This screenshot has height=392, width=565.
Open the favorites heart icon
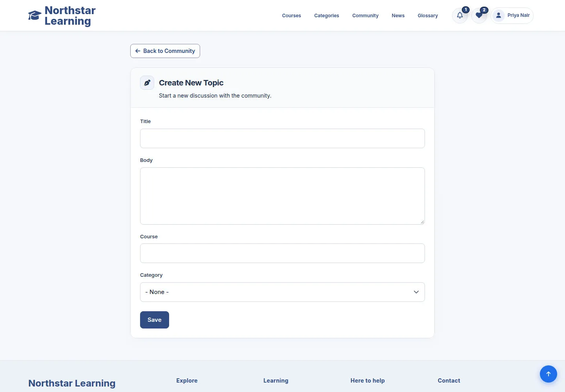[x=479, y=16]
